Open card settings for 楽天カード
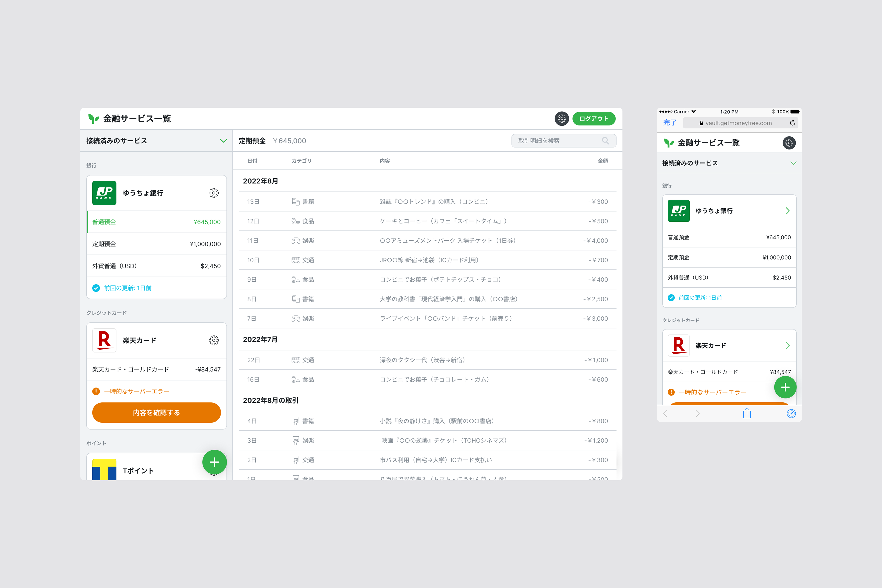882x588 pixels. [214, 340]
